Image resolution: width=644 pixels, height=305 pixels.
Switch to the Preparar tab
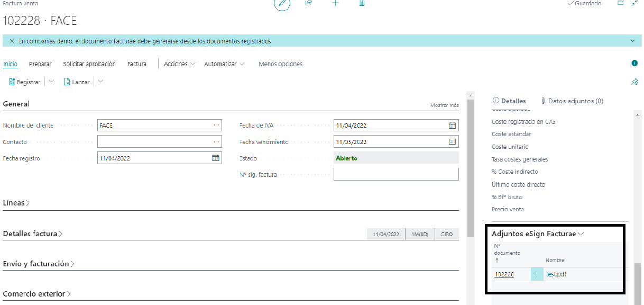tap(40, 64)
